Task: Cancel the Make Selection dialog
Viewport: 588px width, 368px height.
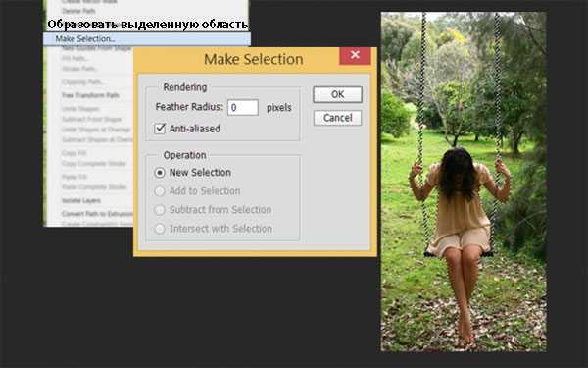Action: click(x=337, y=118)
